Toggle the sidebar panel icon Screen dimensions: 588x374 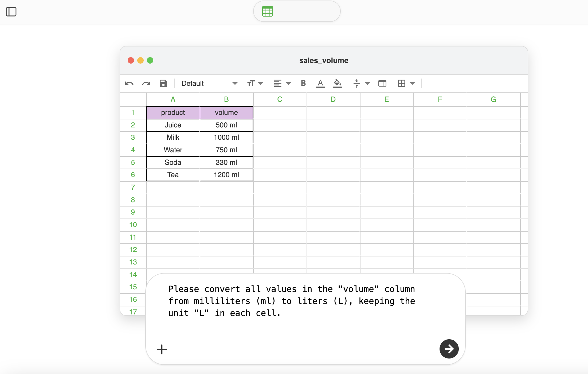(11, 12)
